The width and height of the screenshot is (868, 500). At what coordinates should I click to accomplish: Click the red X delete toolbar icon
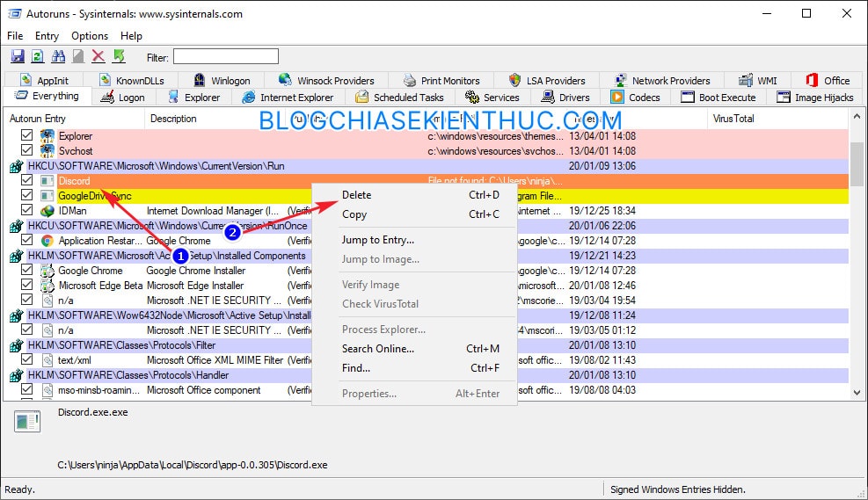pyautogui.click(x=98, y=56)
